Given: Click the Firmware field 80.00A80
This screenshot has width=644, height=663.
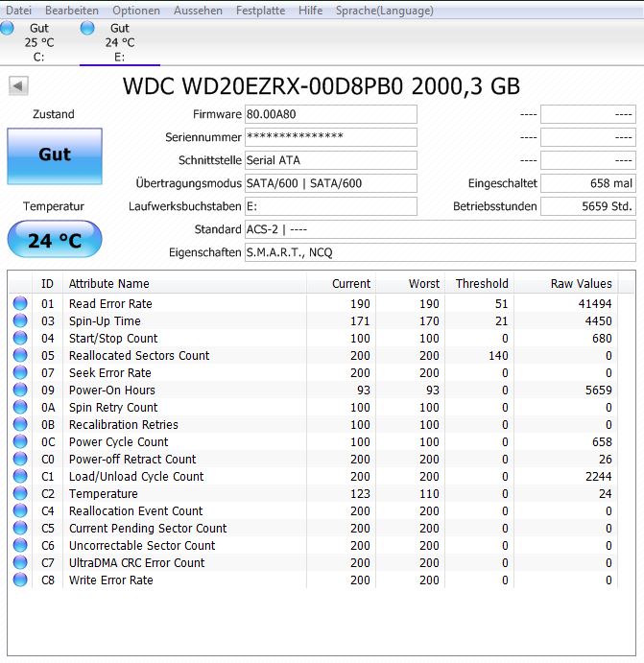Looking at the screenshot, I should pos(331,114).
